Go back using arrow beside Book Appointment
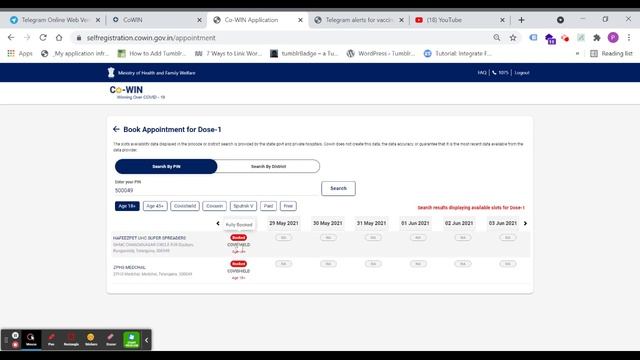 tap(116, 129)
